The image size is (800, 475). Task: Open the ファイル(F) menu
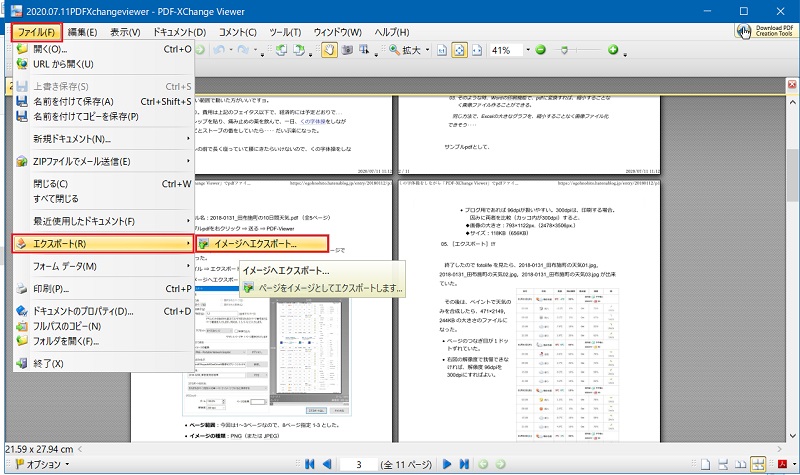tap(36, 32)
